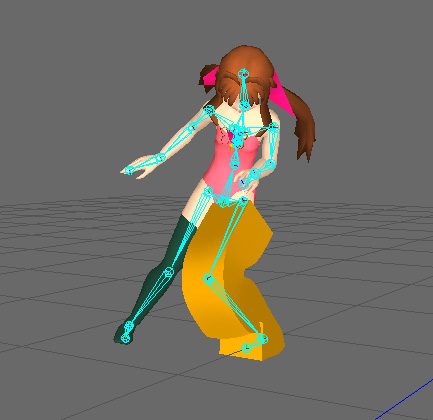Screen dimensions: 433x420
Task: Select the elbow joint of the bent arm
Action: pyautogui.click(x=271, y=164)
